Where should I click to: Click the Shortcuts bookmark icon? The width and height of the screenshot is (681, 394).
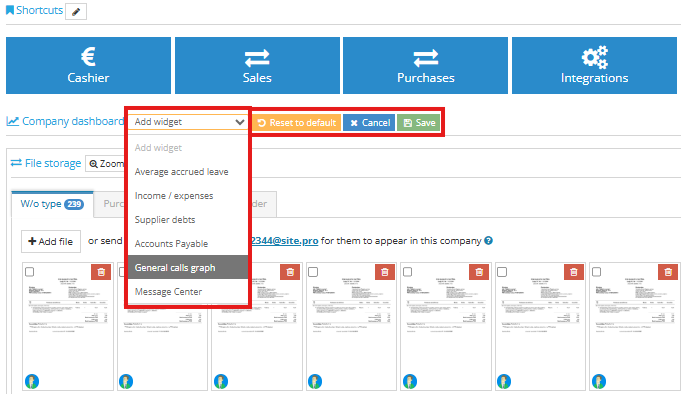(x=10, y=10)
